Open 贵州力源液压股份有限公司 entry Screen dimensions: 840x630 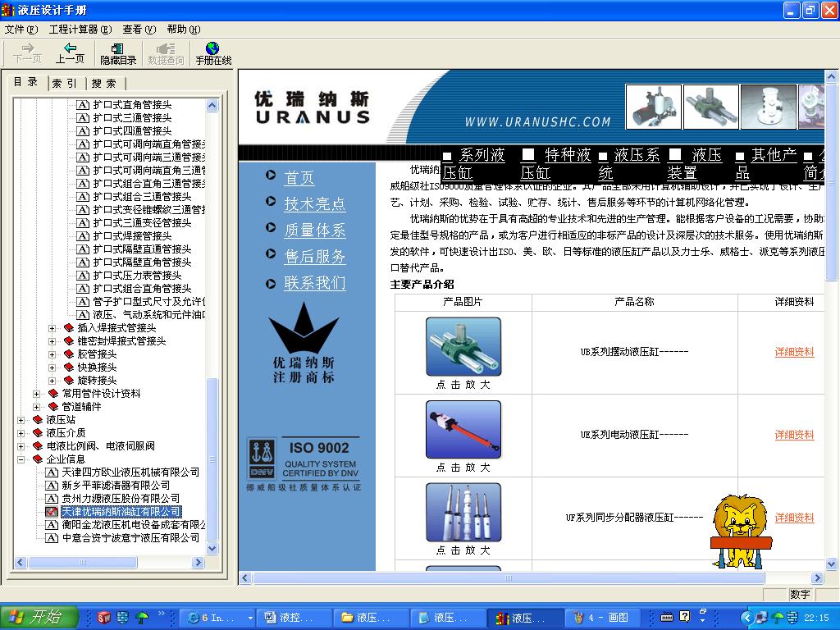[x=121, y=499]
